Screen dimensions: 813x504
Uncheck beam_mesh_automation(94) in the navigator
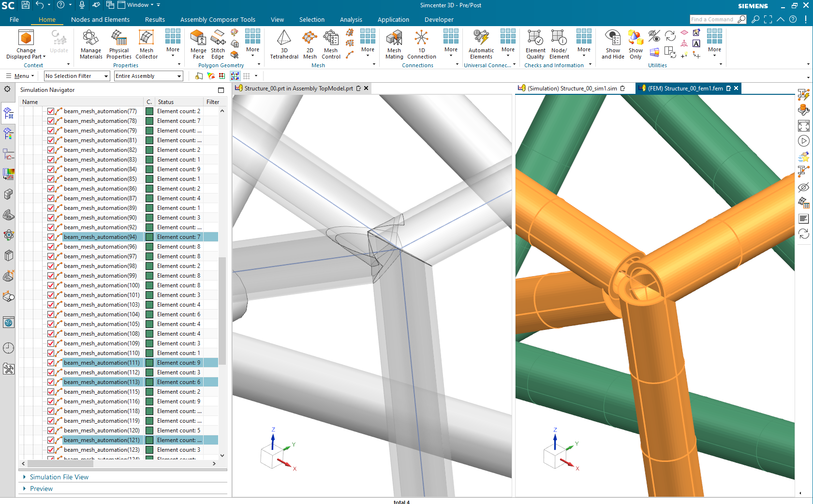(x=51, y=237)
